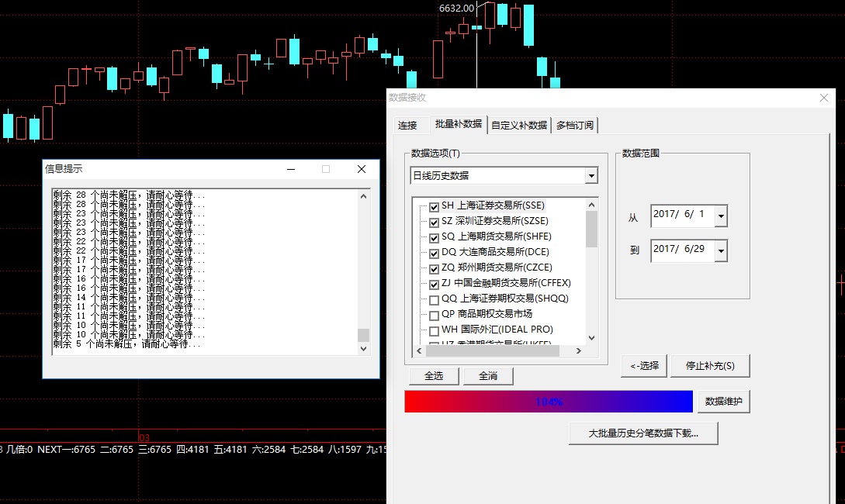The width and height of the screenshot is (845, 504).
Task: Switch to the 连接 tab
Action: pyautogui.click(x=407, y=126)
